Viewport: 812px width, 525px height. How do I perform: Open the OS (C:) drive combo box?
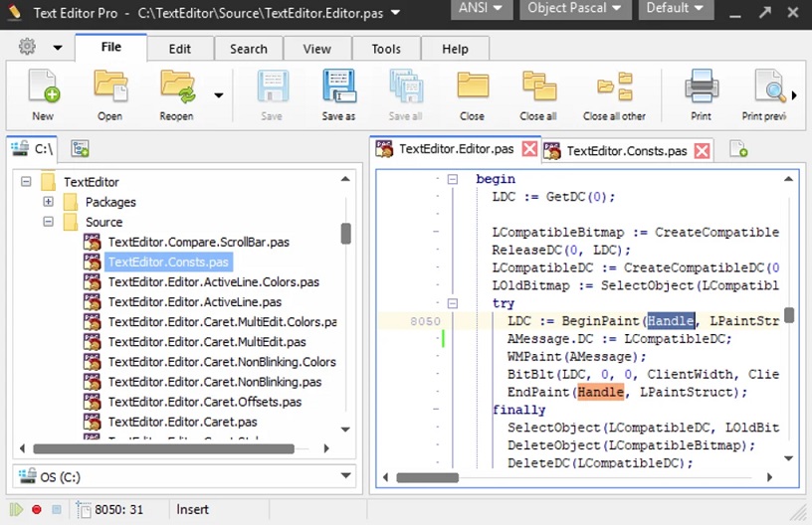[x=184, y=476]
